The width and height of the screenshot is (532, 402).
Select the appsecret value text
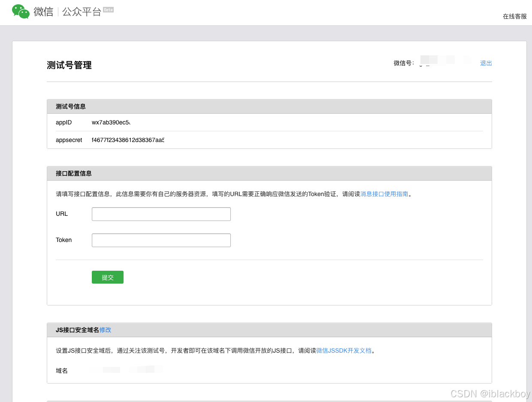pos(128,140)
